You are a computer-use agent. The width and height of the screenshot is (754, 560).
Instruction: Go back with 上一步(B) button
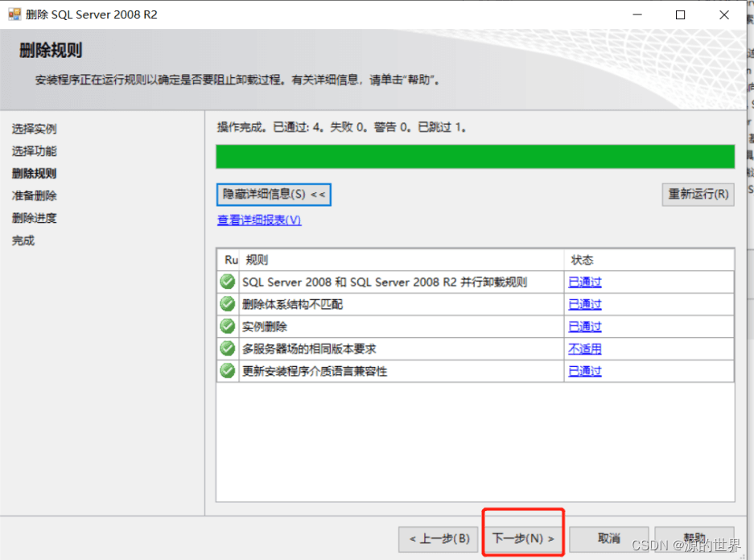439,539
